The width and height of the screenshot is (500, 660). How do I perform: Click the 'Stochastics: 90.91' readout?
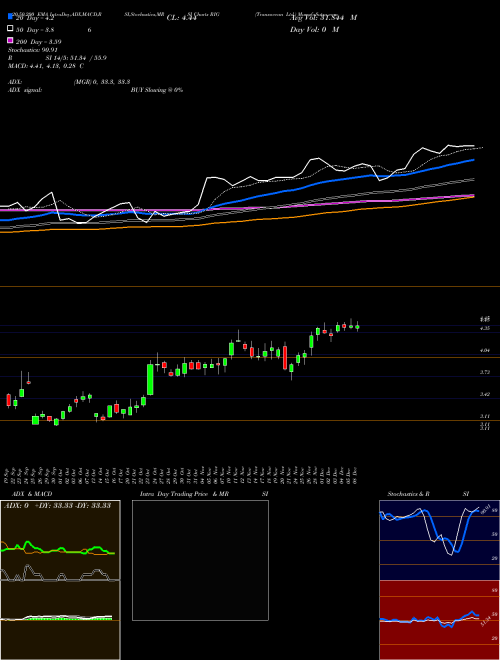[32, 50]
